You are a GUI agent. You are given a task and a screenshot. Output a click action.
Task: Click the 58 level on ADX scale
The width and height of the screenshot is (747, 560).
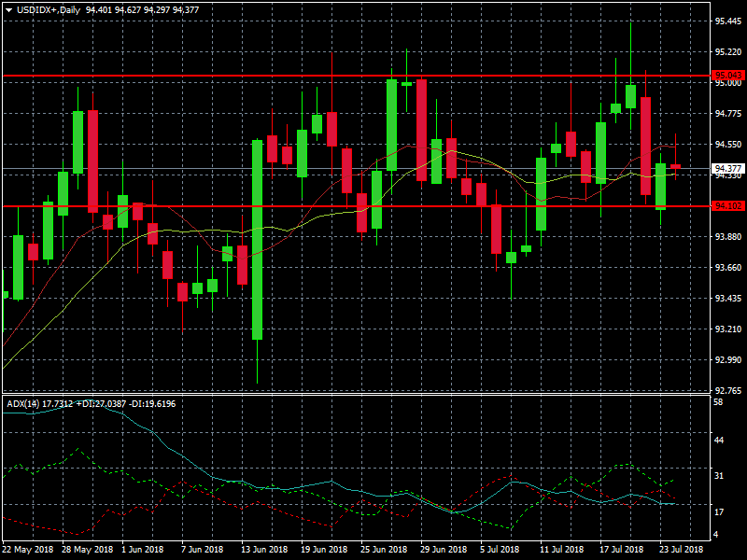coord(719,401)
